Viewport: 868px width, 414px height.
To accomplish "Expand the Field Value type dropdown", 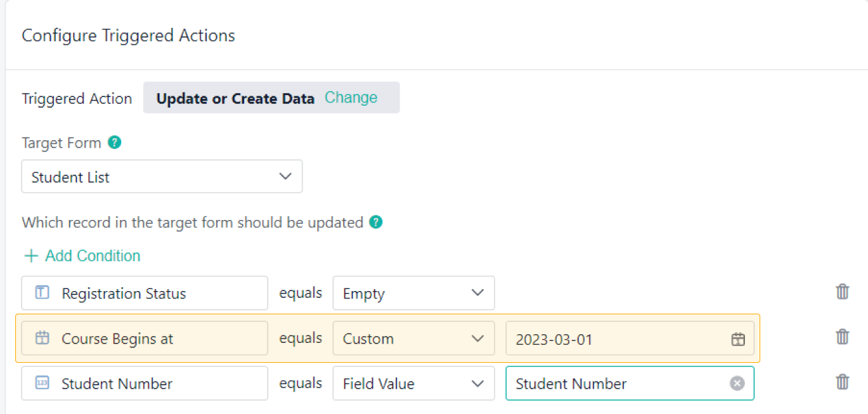I will click(x=413, y=383).
